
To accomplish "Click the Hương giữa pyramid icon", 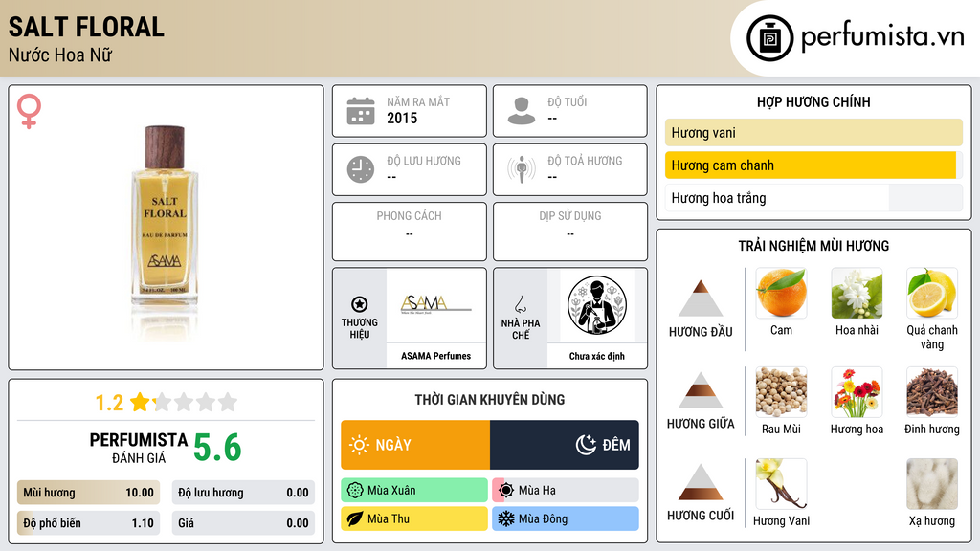I will pyautogui.click(x=701, y=390).
